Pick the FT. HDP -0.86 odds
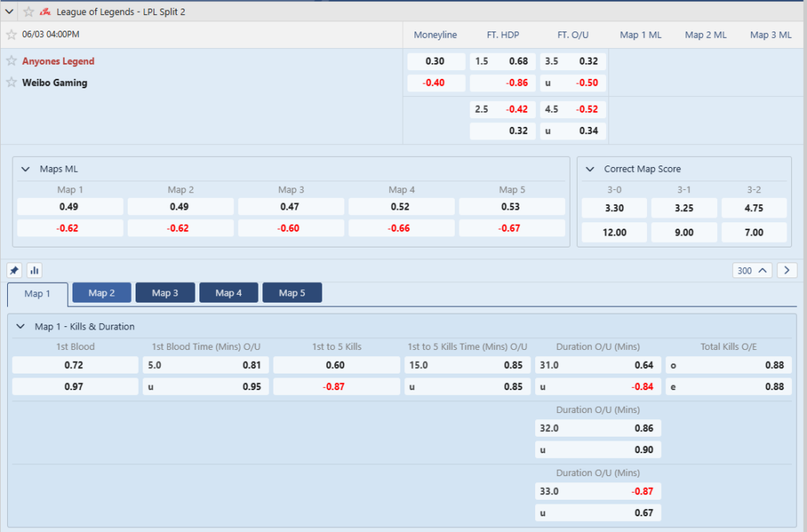 tap(502, 83)
